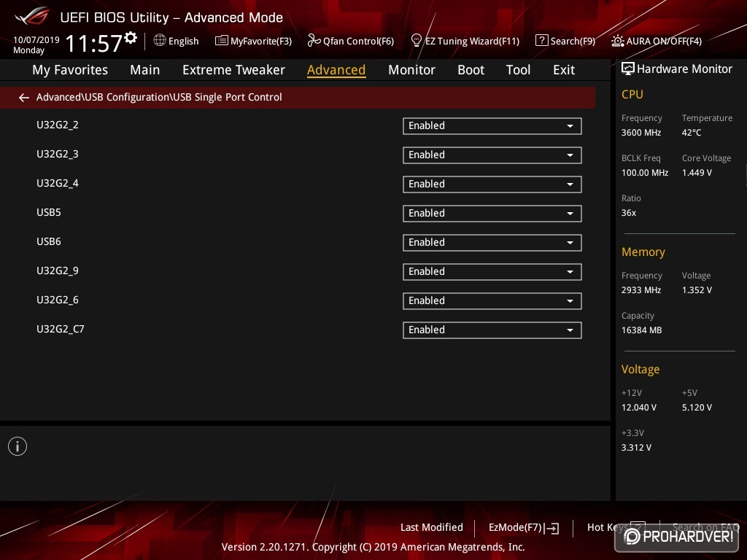747x560 pixels.
Task: Click the USB5 setting label
Action: point(49,212)
